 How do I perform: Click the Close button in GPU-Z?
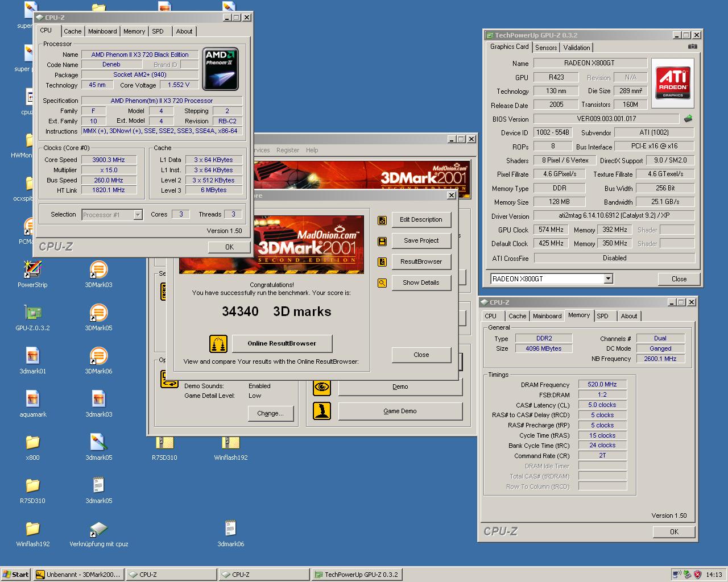point(679,278)
